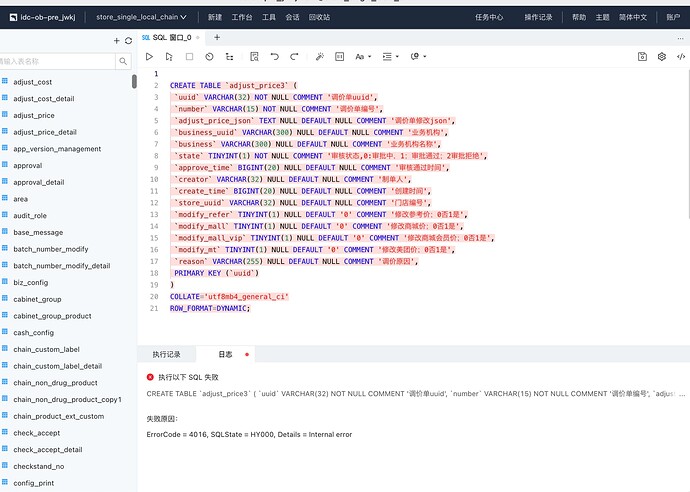
Task: Save the script with the disk icon
Action: point(642,56)
